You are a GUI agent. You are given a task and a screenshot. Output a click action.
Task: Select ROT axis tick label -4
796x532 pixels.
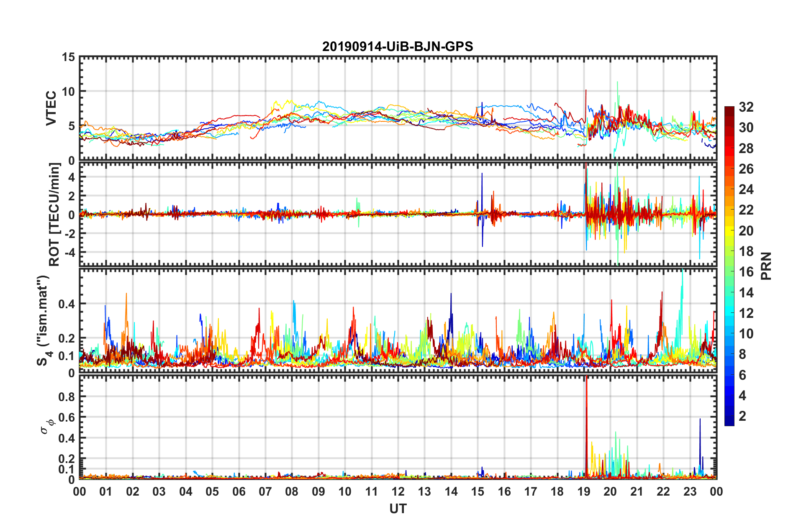tap(69, 252)
